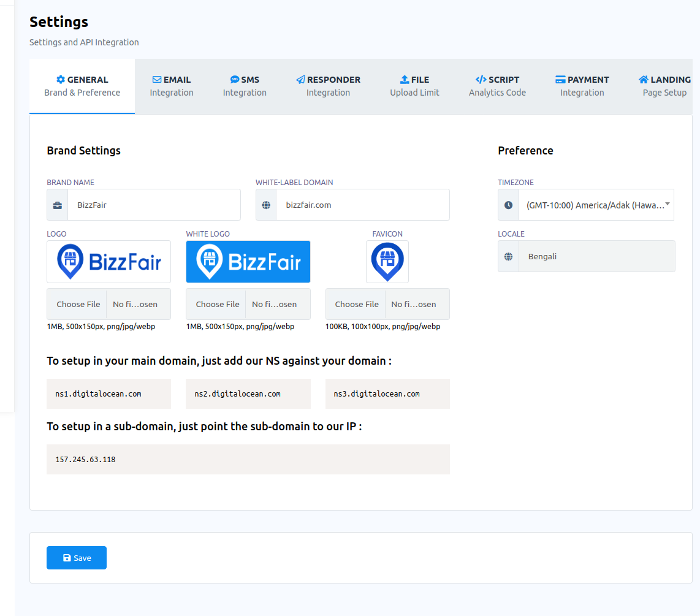This screenshot has height=616, width=700.
Task: Click the ns2.digitalocean.com nameserver text
Action: 237,394
